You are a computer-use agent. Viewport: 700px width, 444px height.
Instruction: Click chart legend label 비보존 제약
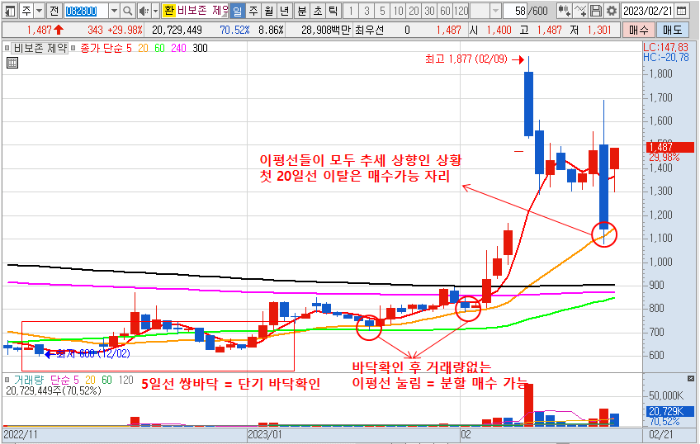40,48
